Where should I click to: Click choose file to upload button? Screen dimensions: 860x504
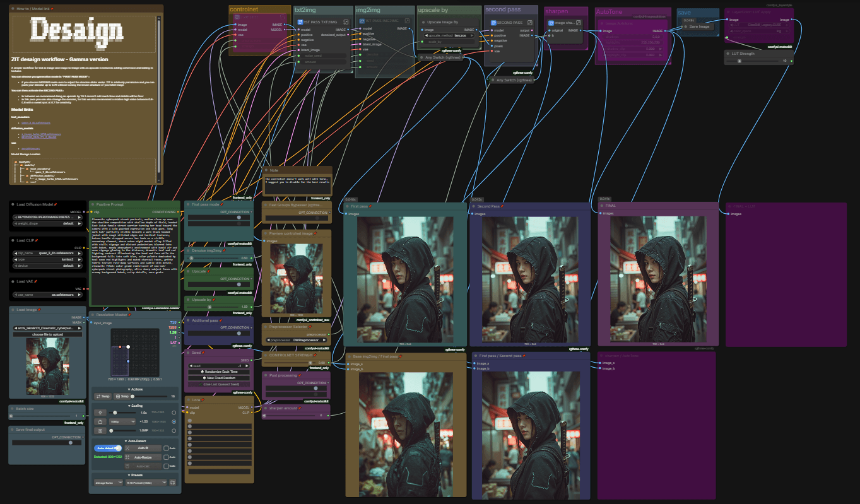pos(47,334)
